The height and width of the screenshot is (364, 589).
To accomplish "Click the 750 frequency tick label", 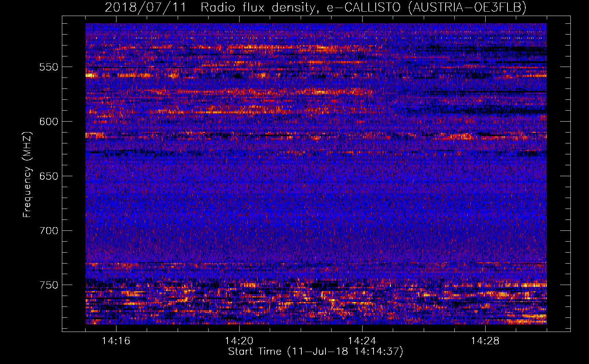I will pyautogui.click(x=49, y=285).
